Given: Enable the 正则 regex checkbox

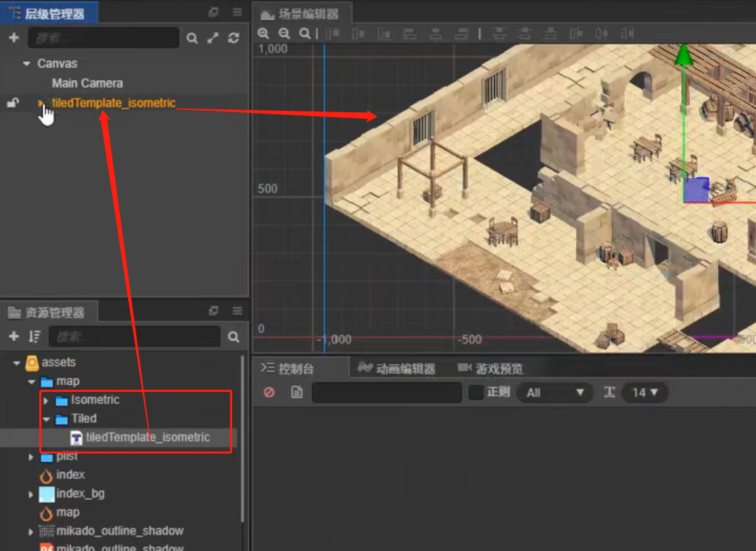Looking at the screenshot, I should point(476,393).
